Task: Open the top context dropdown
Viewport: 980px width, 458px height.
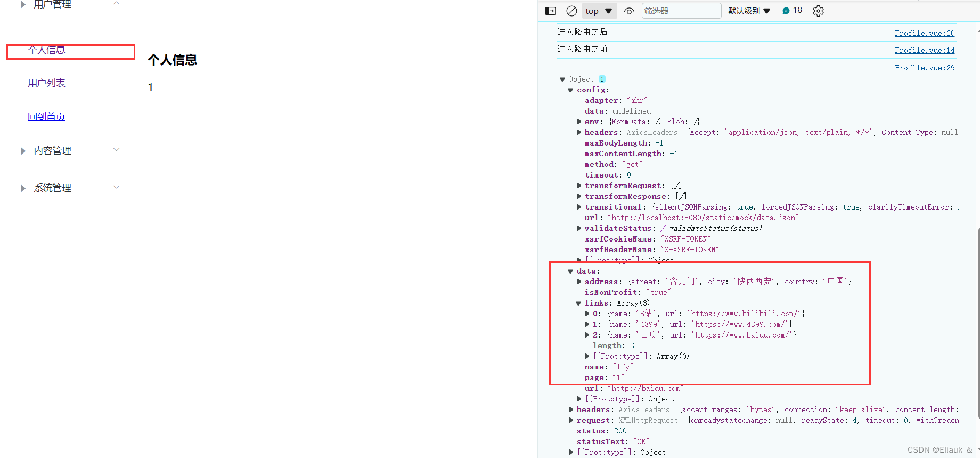Action: [599, 11]
